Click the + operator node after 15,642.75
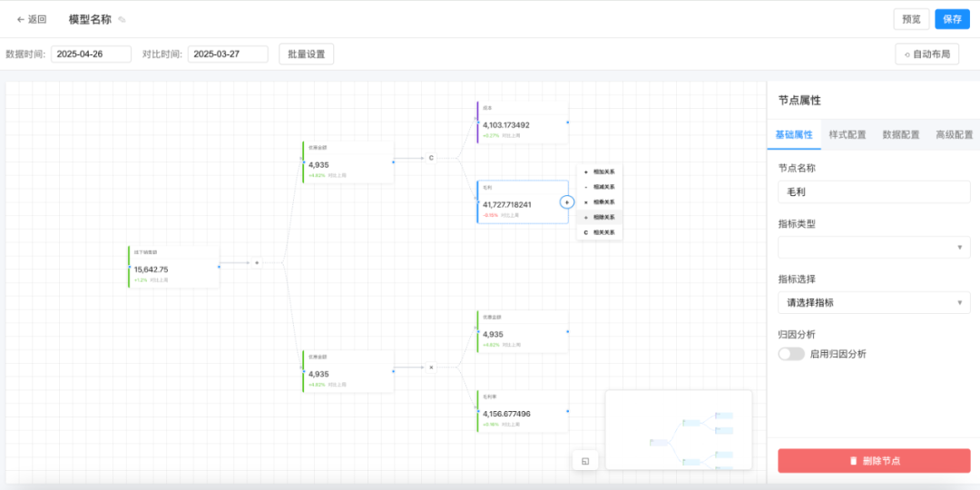Screen dimensions: 980x490 [x=256, y=262]
